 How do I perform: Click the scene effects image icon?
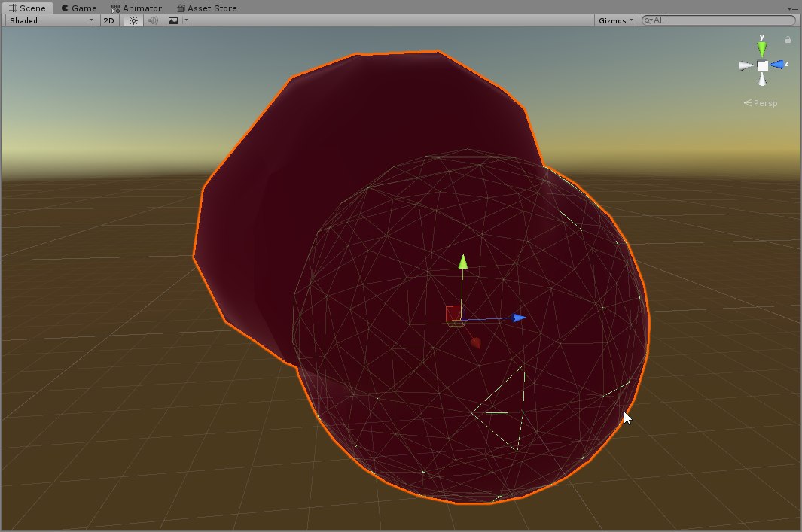[x=173, y=20]
